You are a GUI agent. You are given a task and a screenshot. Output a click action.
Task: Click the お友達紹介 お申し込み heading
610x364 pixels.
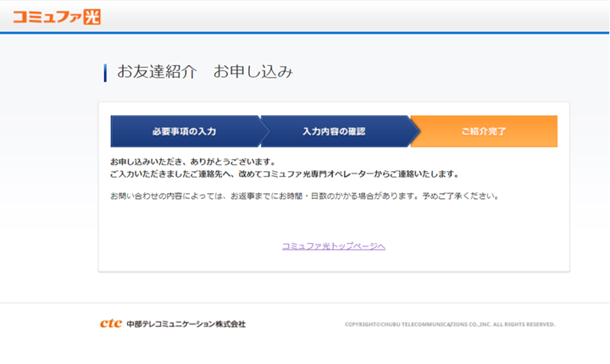205,72
